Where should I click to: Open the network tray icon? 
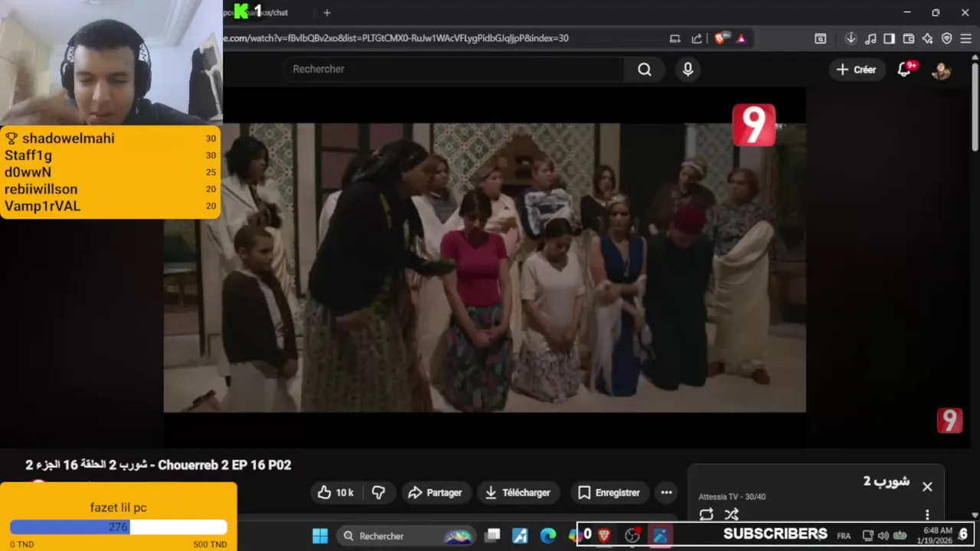(x=867, y=536)
